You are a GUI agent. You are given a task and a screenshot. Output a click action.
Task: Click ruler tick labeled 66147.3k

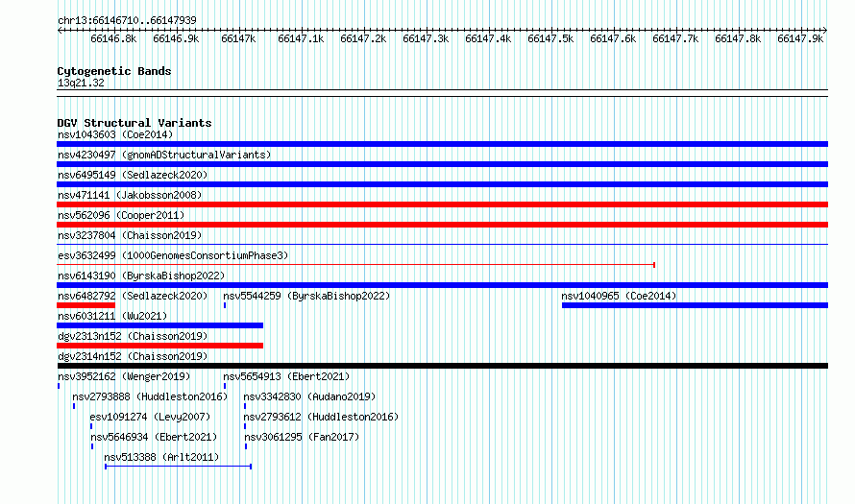click(426, 38)
